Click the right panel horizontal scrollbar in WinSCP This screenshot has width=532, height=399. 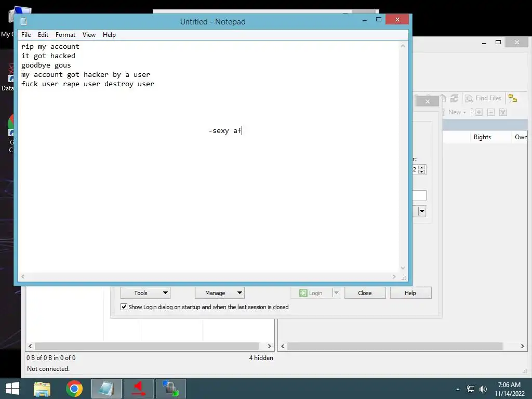pos(395,346)
